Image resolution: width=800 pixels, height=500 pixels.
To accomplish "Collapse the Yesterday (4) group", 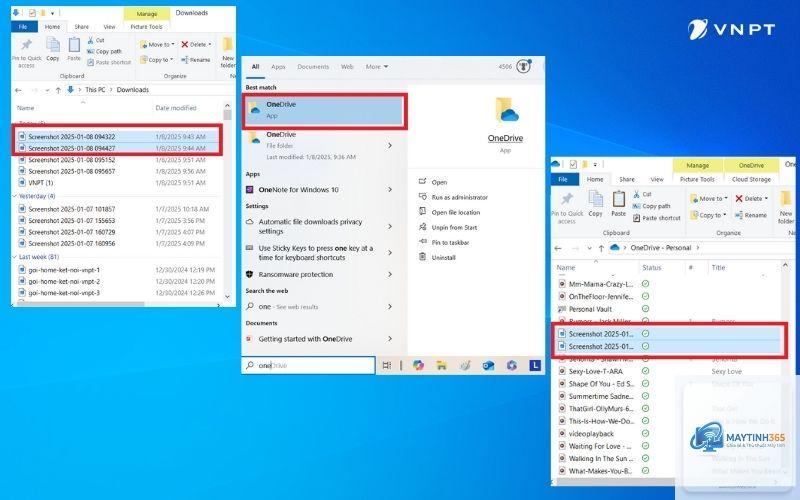I will tap(14, 196).
